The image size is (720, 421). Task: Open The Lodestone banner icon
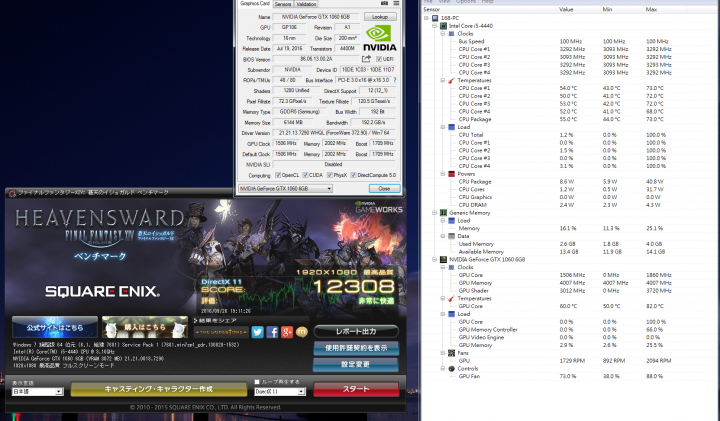(221, 332)
